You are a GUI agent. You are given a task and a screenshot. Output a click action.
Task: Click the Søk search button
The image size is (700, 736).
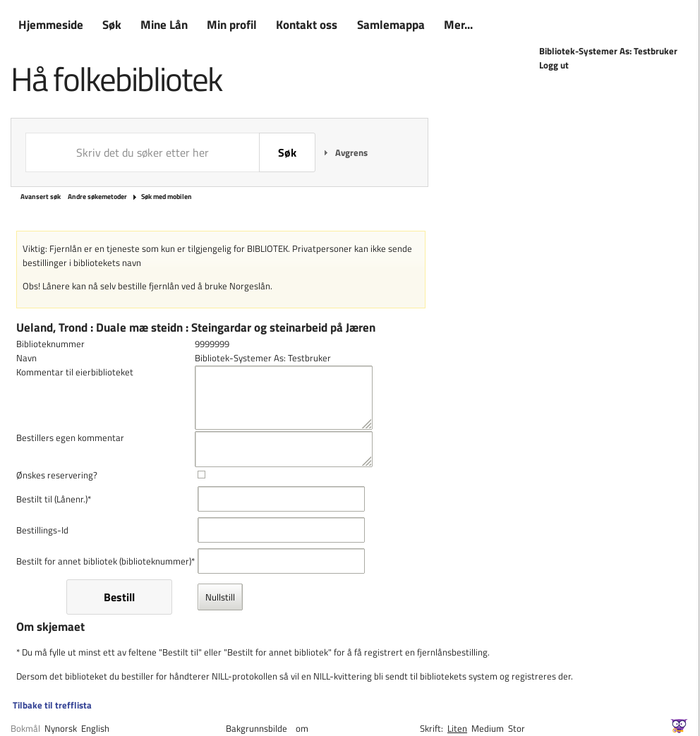[287, 152]
